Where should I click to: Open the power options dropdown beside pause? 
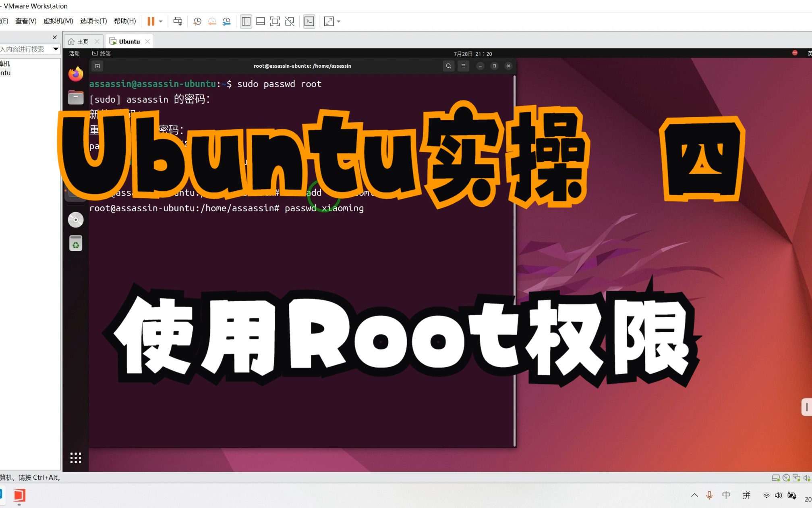pyautogui.click(x=161, y=21)
